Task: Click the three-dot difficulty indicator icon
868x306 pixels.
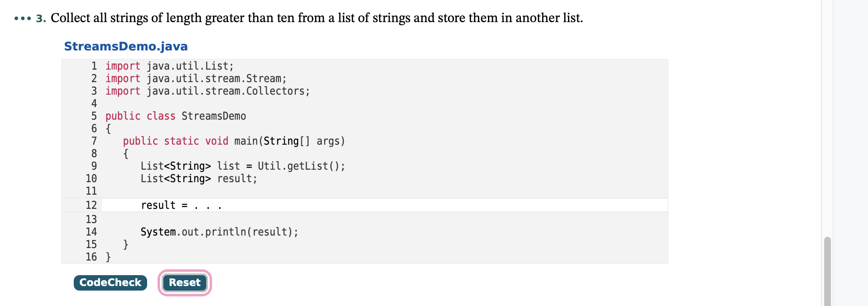Action: pos(23,18)
